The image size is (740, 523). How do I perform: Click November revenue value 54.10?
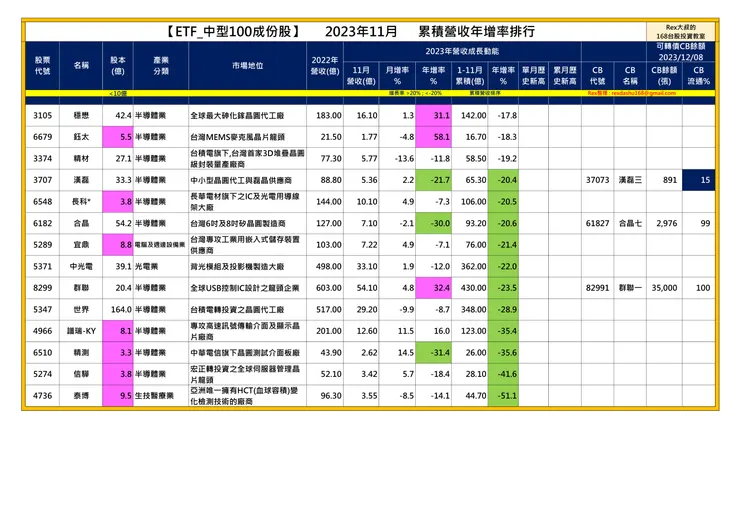[367, 287]
